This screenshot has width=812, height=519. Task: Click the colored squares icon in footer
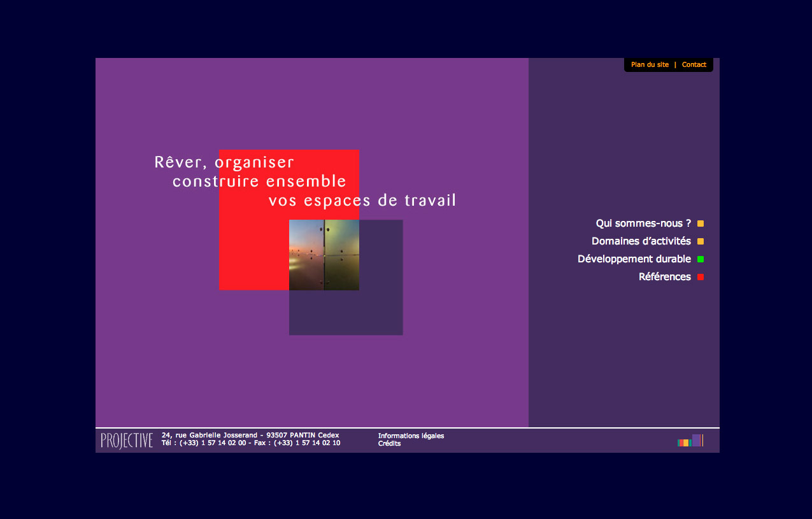[690, 441]
